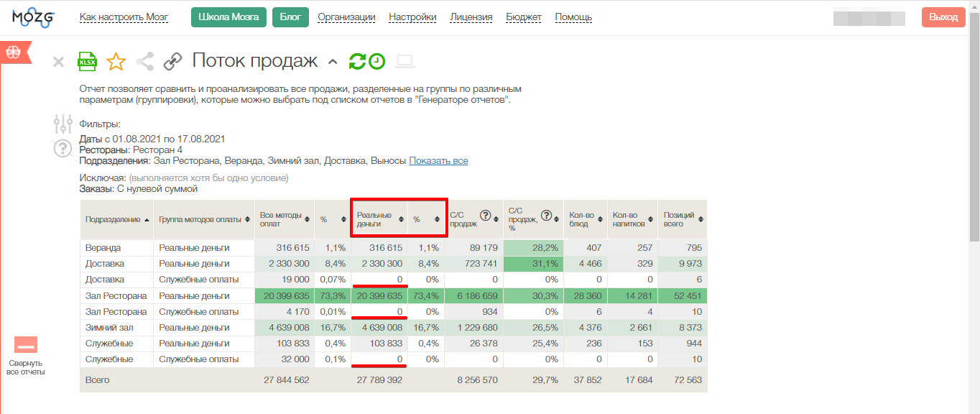Refresh the report with the green arrows icon

[357, 62]
